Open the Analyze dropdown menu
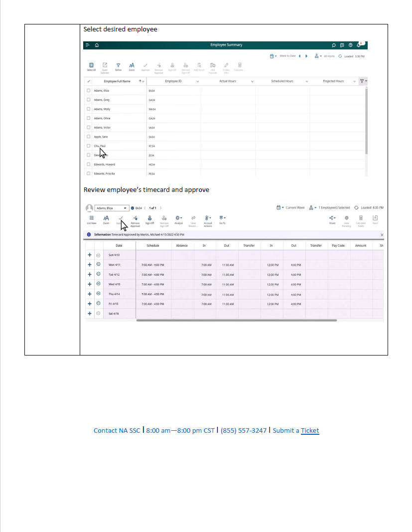Screen dimensions: 412x532 (178, 218)
